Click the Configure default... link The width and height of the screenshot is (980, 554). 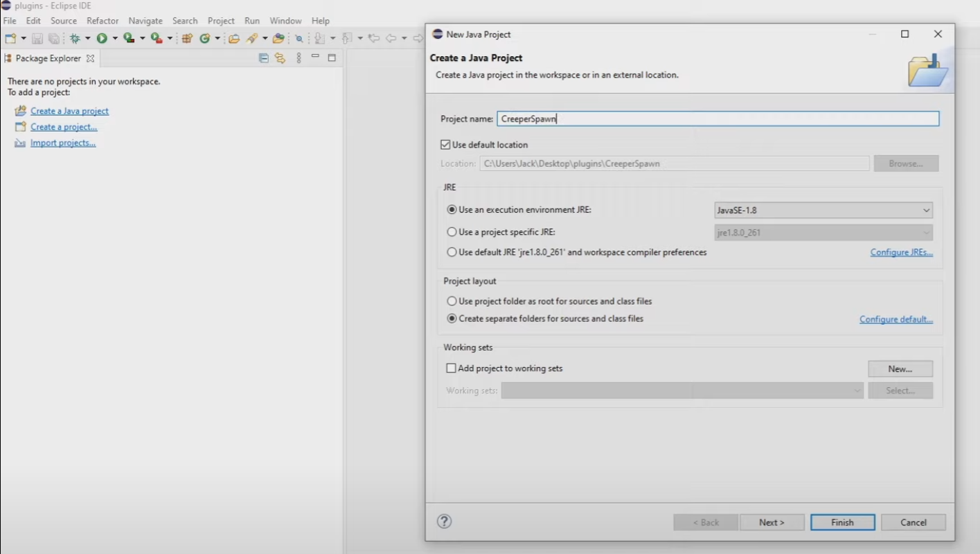coord(896,319)
